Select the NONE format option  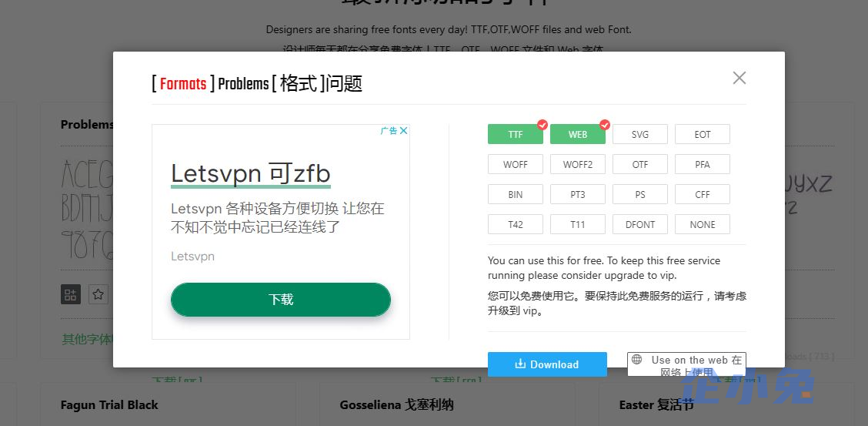[x=703, y=224]
